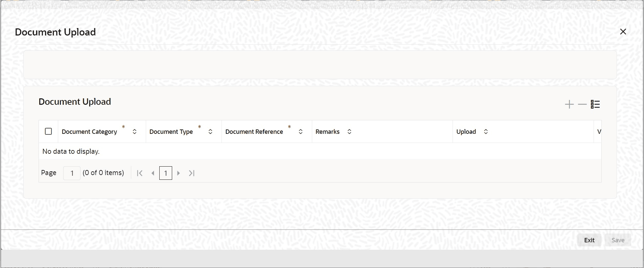Remove selected row with minus icon
Image resolution: width=644 pixels, height=268 pixels.
point(582,104)
